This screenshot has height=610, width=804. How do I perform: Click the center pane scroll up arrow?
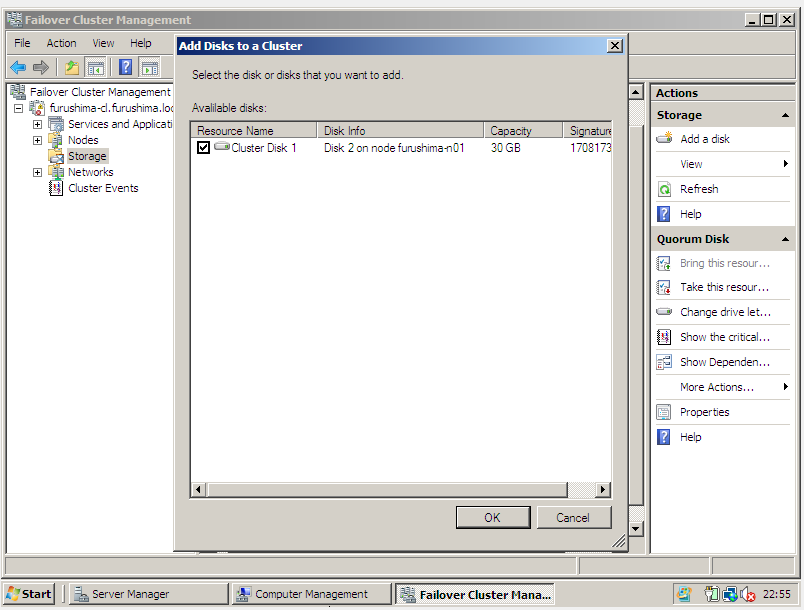pos(636,92)
